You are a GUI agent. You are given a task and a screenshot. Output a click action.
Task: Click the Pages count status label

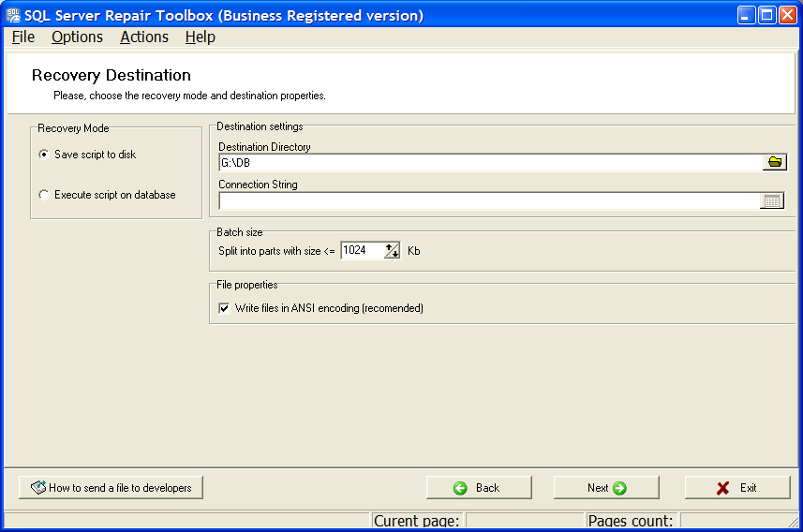630,521
